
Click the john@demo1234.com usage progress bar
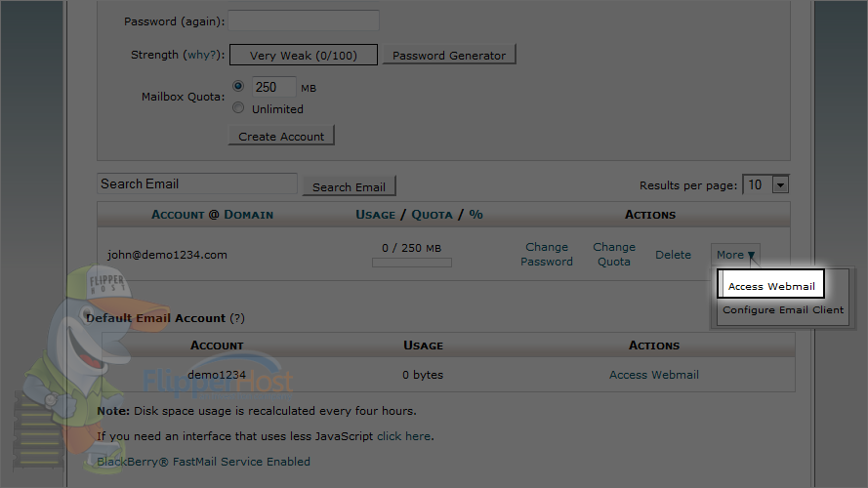[412, 263]
